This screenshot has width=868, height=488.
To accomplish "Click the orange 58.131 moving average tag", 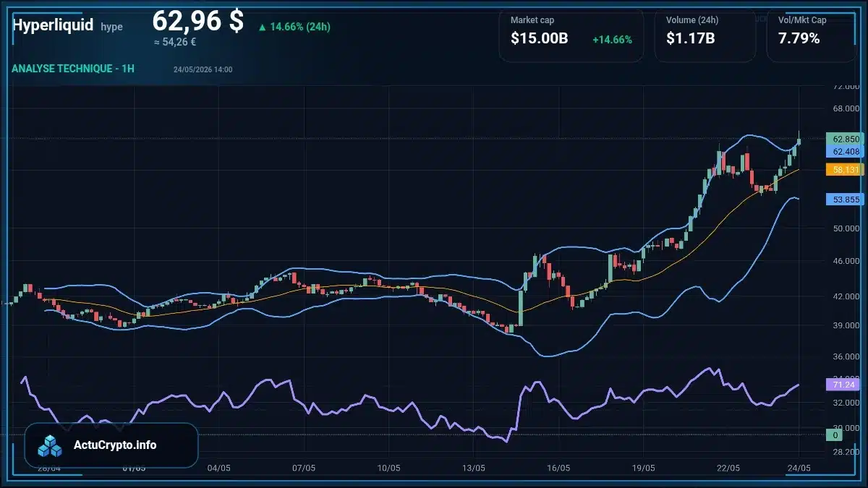I will point(843,170).
